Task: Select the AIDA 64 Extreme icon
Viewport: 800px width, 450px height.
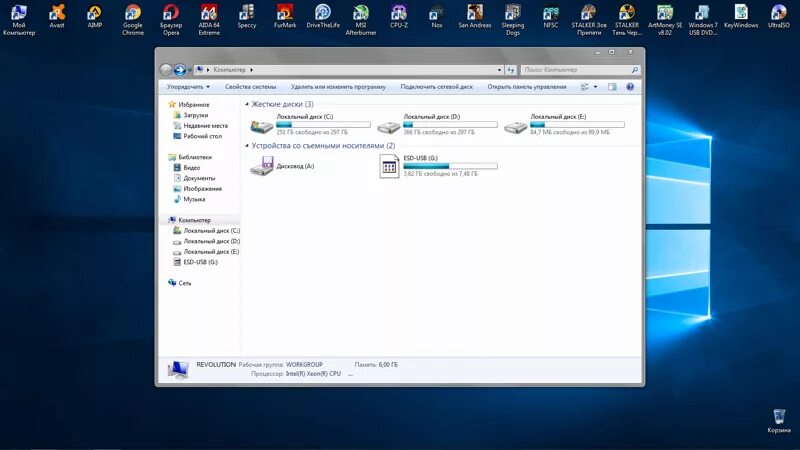Action: point(209,19)
